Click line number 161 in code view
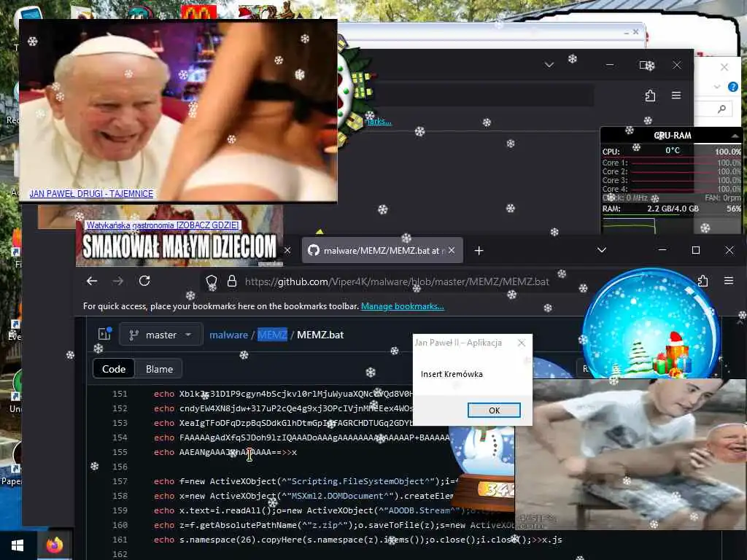 tap(120, 540)
